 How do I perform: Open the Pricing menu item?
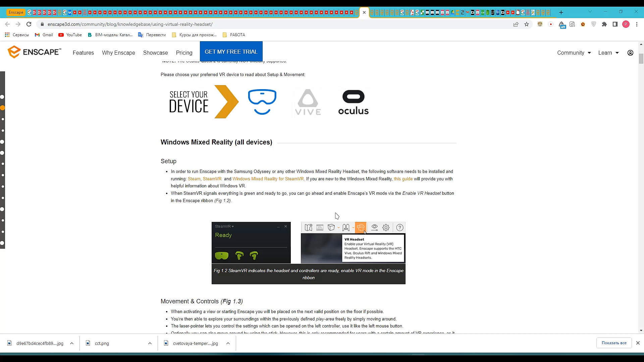184,53
